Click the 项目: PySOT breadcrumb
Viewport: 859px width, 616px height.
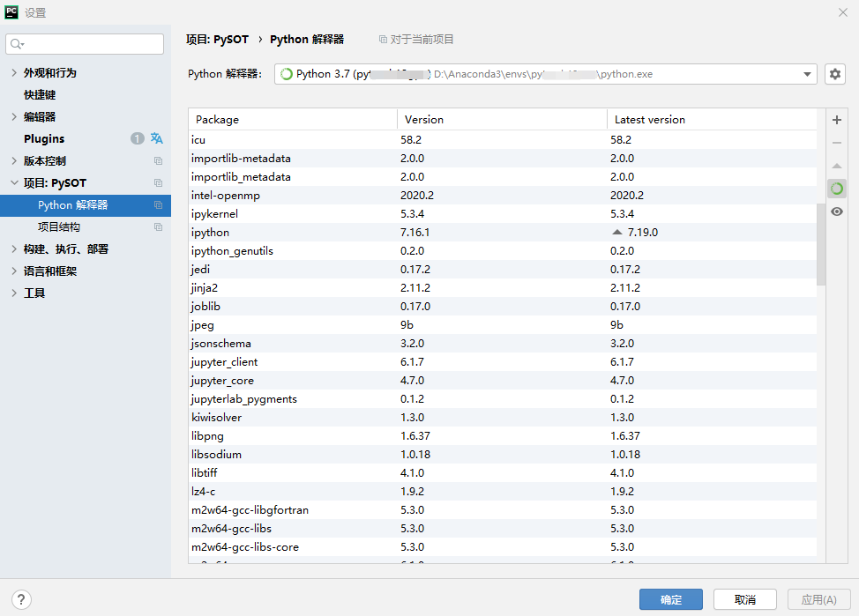217,40
